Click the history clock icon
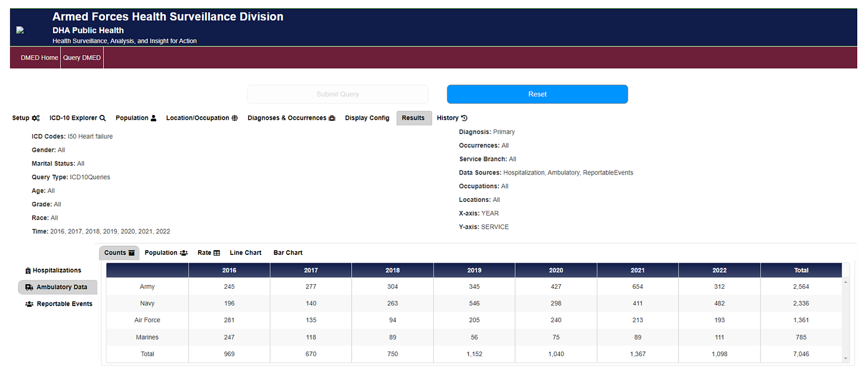This screenshot has width=868, height=380. [x=464, y=118]
